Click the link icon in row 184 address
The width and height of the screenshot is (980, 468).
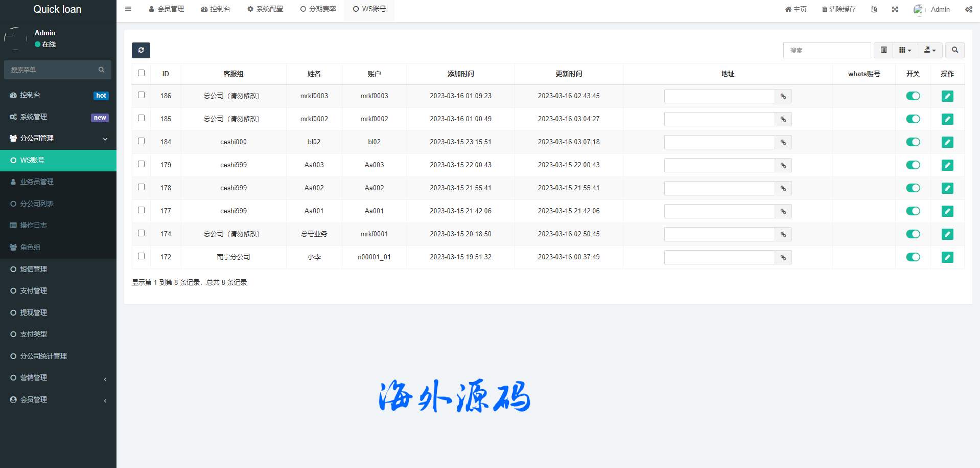(x=783, y=142)
